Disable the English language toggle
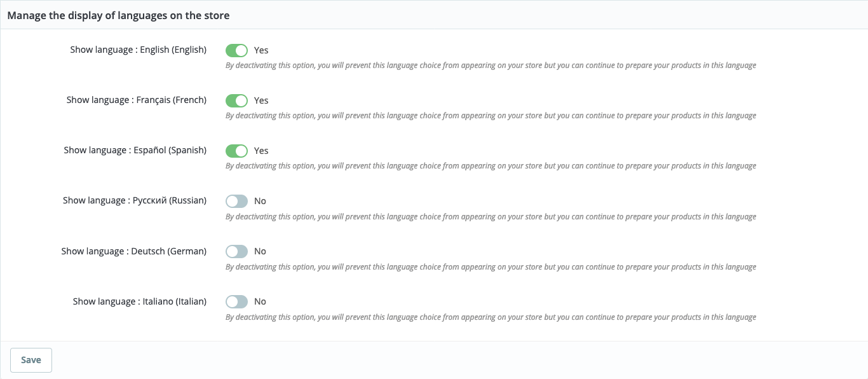This screenshot has height=379, width=868. pos(236,50)
